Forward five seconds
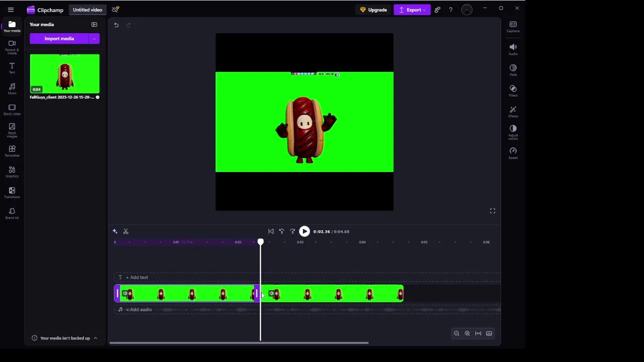Screen dimensions: 644x362 pyautogui.click(x=292, y=231)
